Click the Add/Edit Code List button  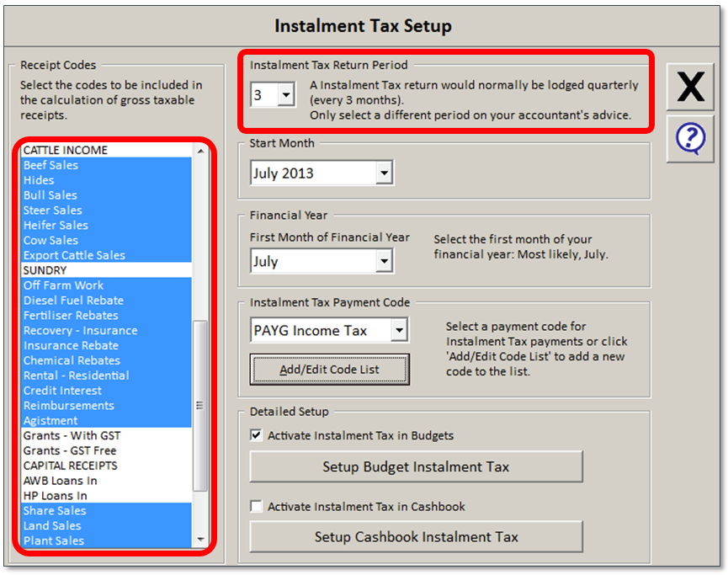coord(330,370)
